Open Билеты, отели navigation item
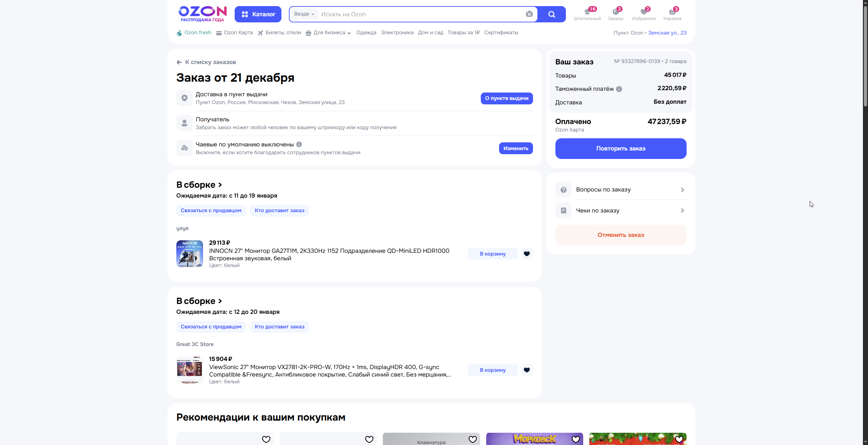The height and width of the screenshot is (445, 868). coord(279,33)
